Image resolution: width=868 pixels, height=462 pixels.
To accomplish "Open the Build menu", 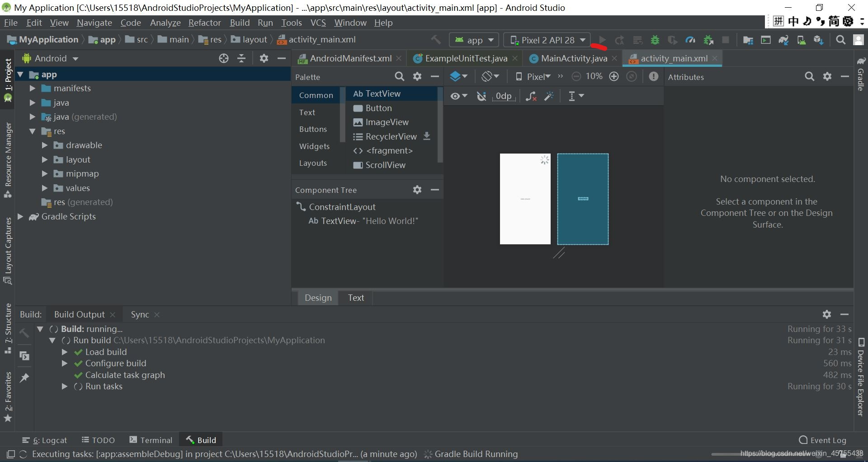I will pyautogui.click(x=240, y=23).
